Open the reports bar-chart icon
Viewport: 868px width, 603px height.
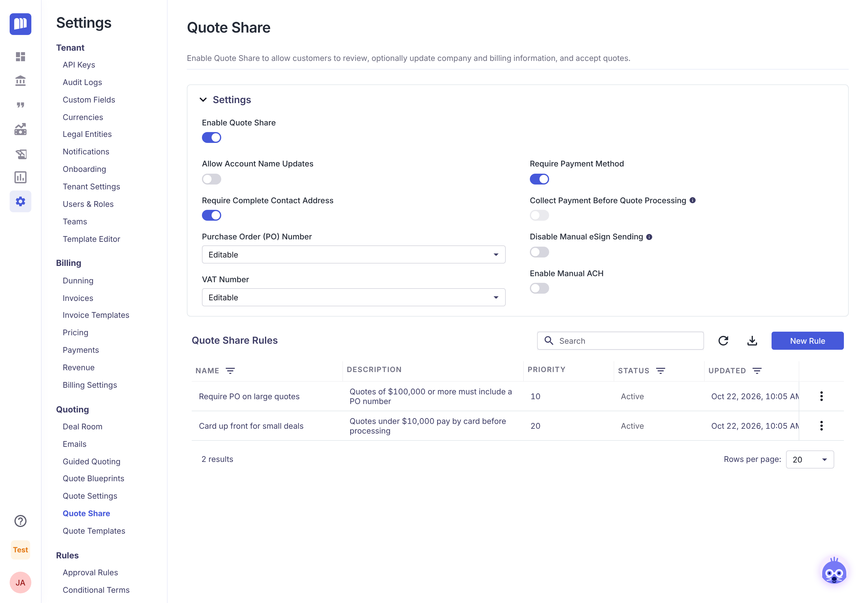[x=20, y=177]
